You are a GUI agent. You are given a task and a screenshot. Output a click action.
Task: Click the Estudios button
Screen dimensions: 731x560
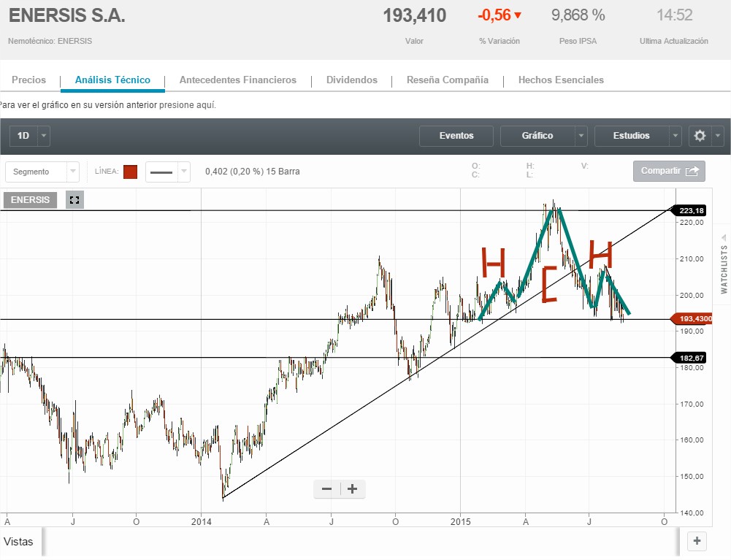coord(632,136)
